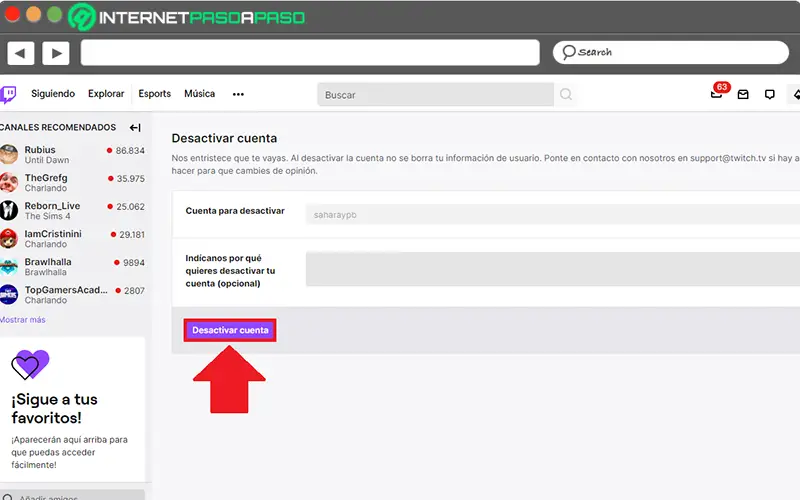The image size is (800, 500).
Task: Click IamCristinini avatar thumbnail
Action: tap(8, 238)
